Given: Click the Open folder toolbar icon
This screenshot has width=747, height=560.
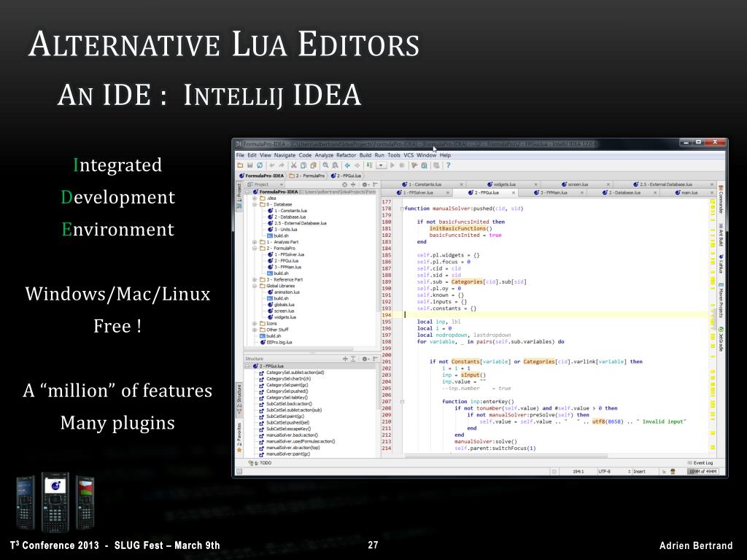Looking at the screenshot, I should [x=241, y=166].
